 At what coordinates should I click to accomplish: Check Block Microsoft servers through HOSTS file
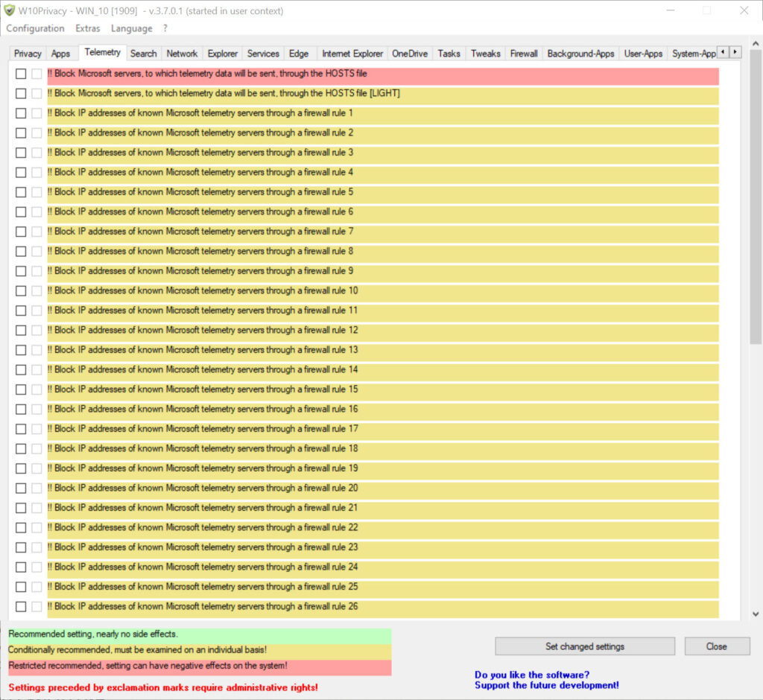pyautogui.click(x=21, y=74)
